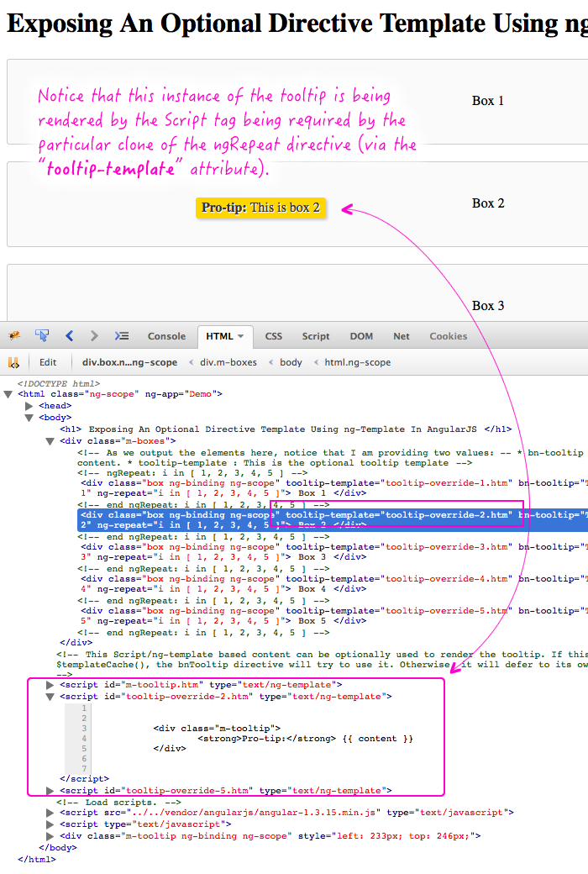Activate the element inspector pointer tool
The image size is (588, 874).
click(41, 336)
